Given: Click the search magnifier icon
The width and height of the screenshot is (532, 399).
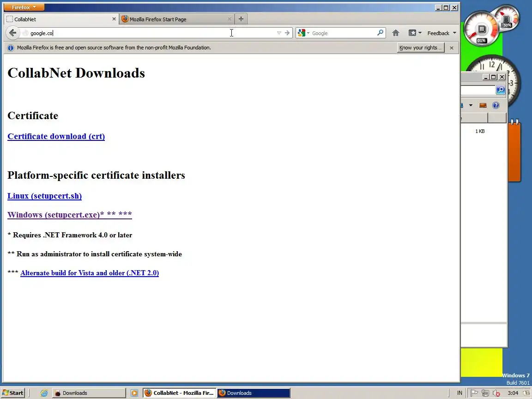Looking at the screenshot, I should [x=380, y=33].
